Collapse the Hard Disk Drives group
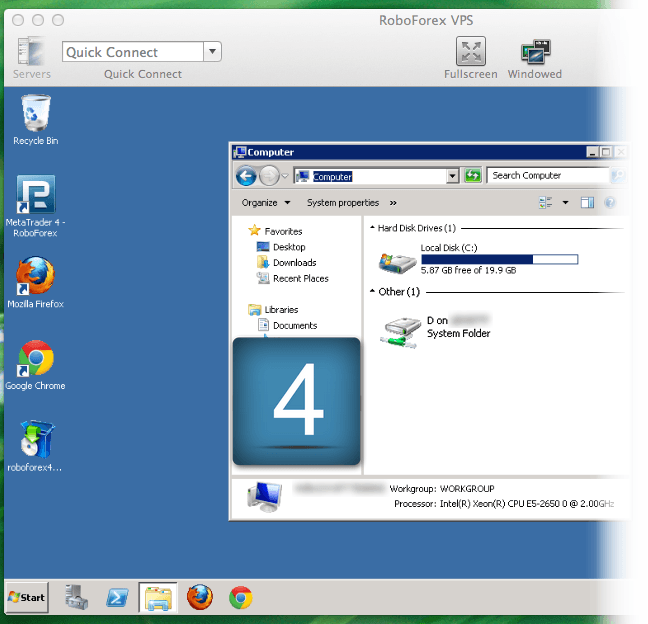Viewport: 648px width, 624px height. (x=373, y=228)
